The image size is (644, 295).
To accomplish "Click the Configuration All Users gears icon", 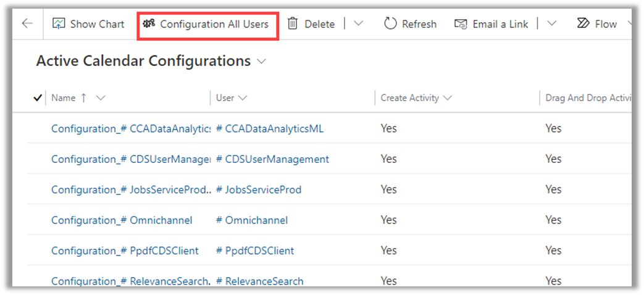I will (x=149, y=24).
